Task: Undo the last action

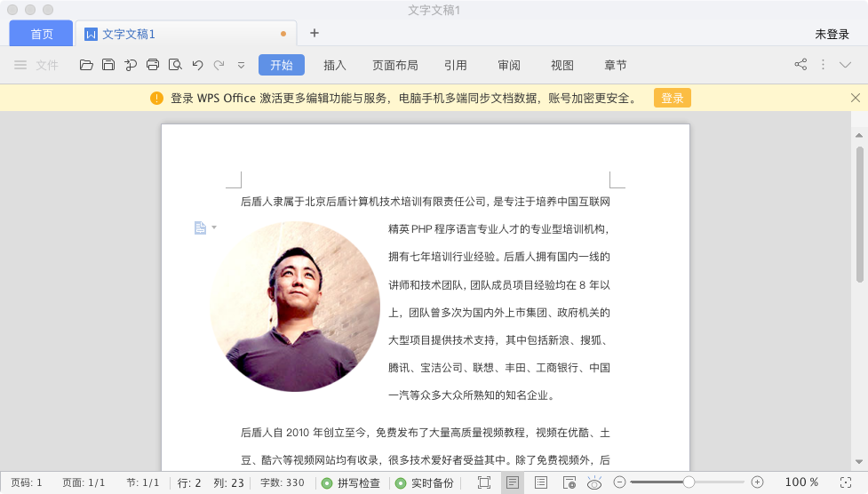Action: (x=197, y=65)
